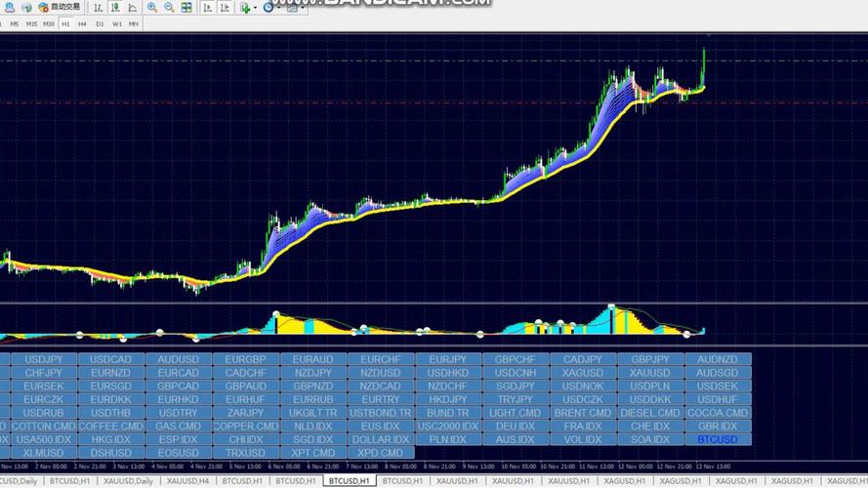
Task: Open the add indicators icon
Action: pos(245,7)
